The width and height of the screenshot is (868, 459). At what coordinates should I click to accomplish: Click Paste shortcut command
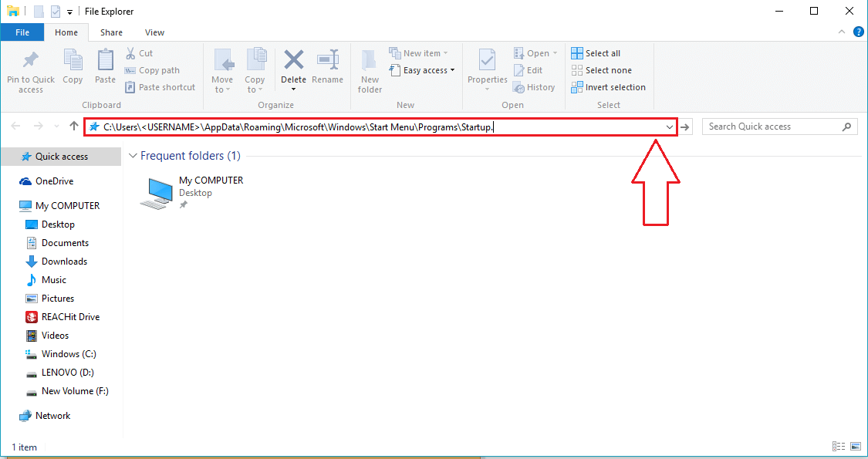(x=160, y=87)
